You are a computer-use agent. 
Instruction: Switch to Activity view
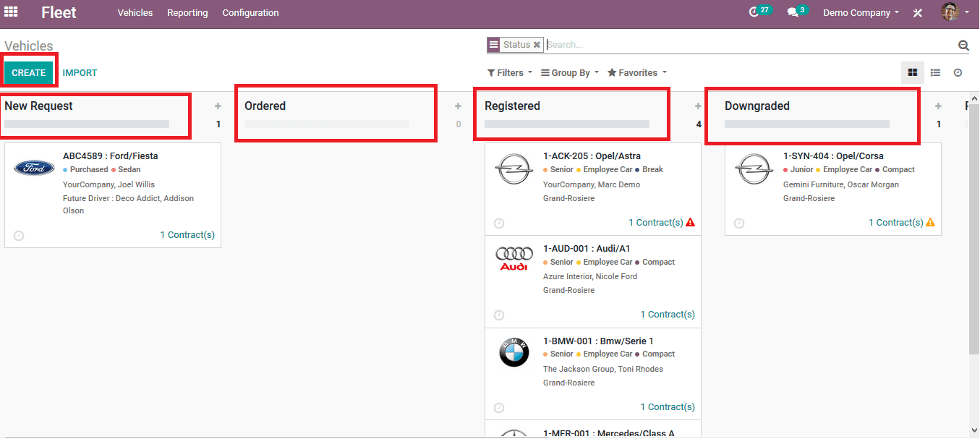[x=958, y=72]
